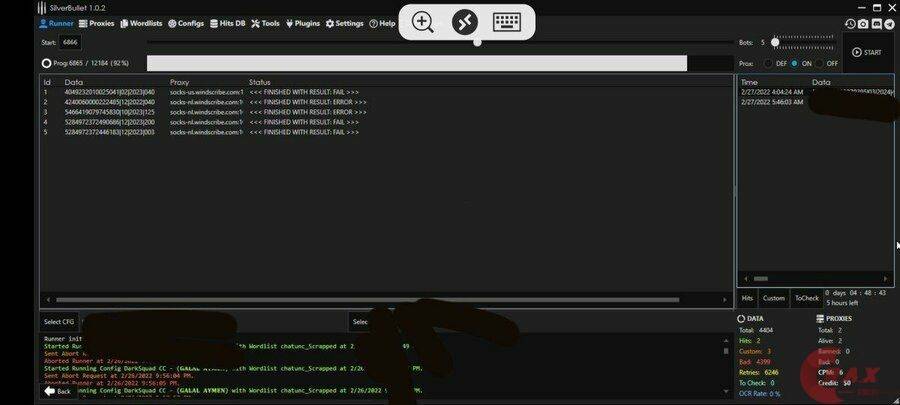
Task: Select bot row with Id 5
Action: pos(386,132)
